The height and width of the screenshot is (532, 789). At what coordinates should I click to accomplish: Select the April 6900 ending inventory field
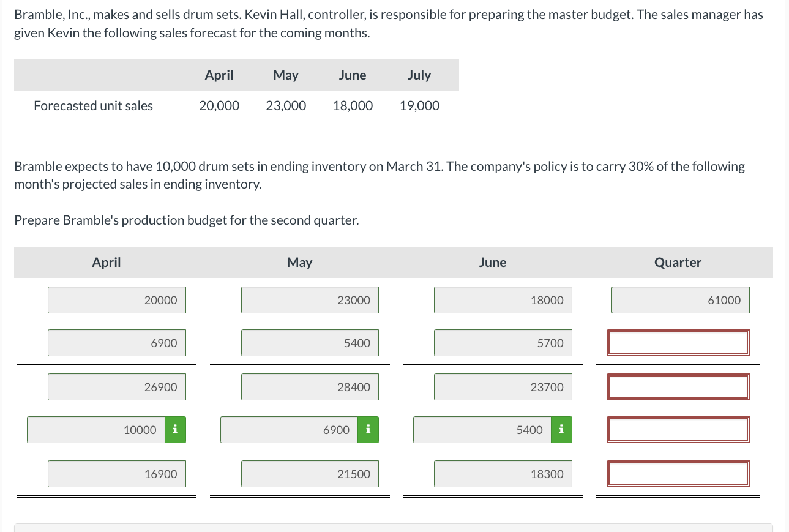click(x=117, y=343)
